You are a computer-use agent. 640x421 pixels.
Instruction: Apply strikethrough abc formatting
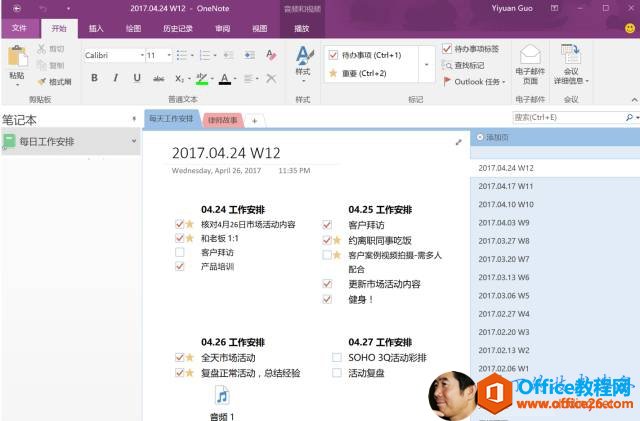click(158, 78)
